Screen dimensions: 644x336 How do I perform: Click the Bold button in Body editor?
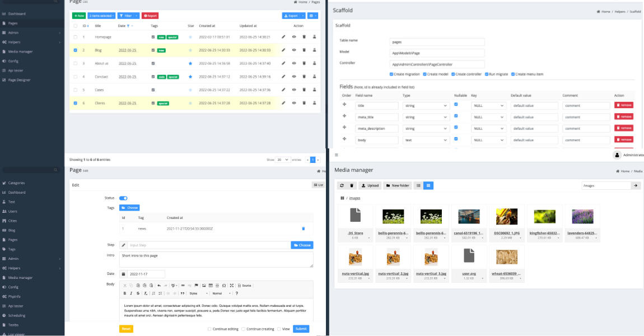(x=124, y=293)
